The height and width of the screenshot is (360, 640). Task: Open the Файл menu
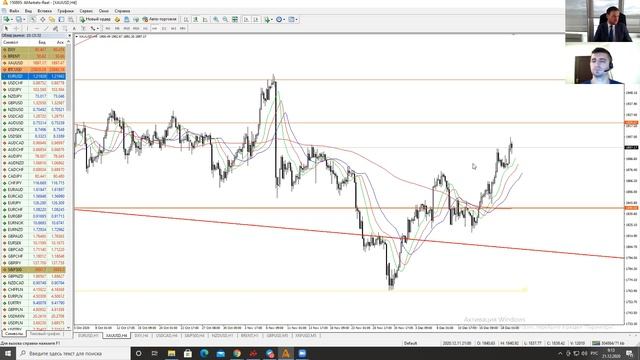coord(14,11)
